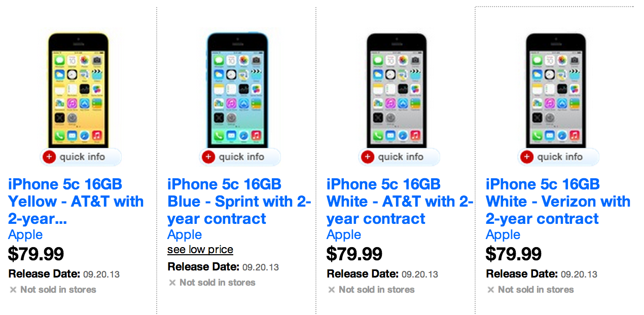Go to iPhone 5c White AT&T title link
Image resolution: width=644 pixels, height=315 pixels.
(x=399, y=202)
